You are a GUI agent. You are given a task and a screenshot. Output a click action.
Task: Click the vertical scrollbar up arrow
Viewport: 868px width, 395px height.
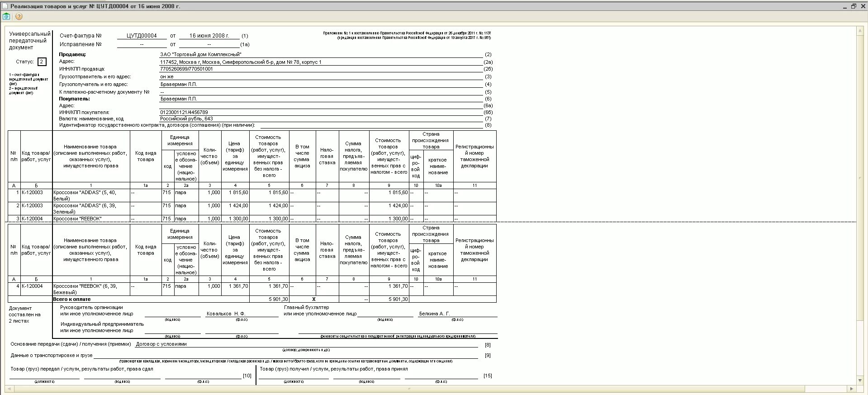[x=860, y=31]
